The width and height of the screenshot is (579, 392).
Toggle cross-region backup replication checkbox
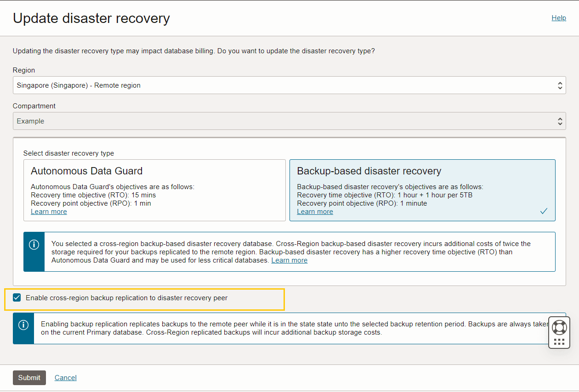point(17,297)
